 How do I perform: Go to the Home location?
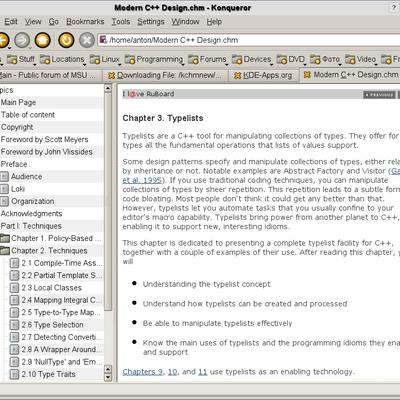[x=43, y=40]
